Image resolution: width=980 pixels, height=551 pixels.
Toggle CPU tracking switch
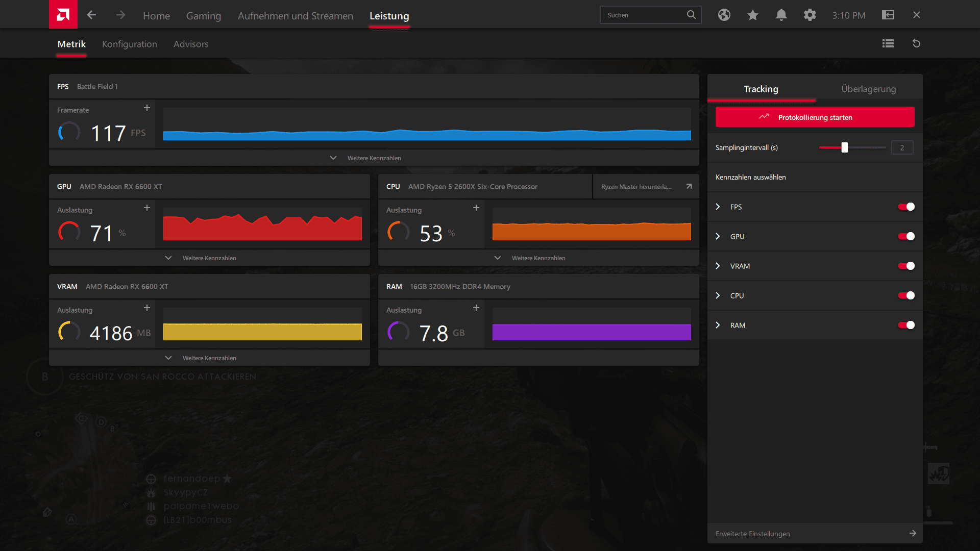(906, 295)
